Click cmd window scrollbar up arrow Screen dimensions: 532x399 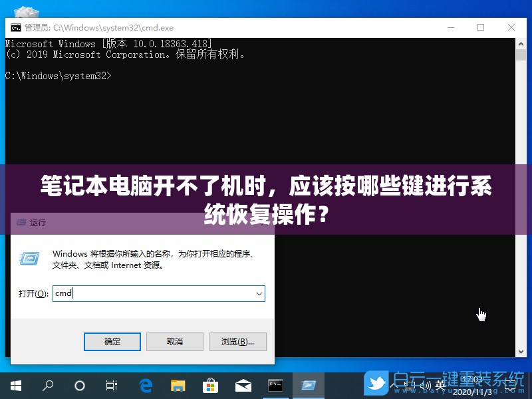click(x=521, y=44)
